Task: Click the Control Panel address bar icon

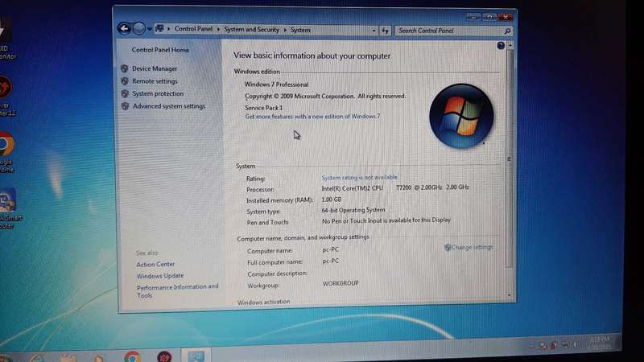Action: click(x=159, y=28)
